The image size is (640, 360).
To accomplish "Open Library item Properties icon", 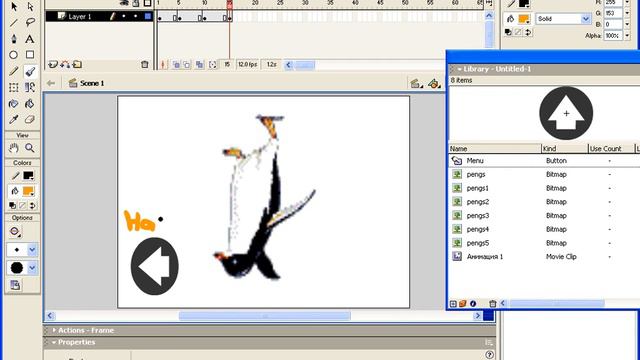I will 473,304.
